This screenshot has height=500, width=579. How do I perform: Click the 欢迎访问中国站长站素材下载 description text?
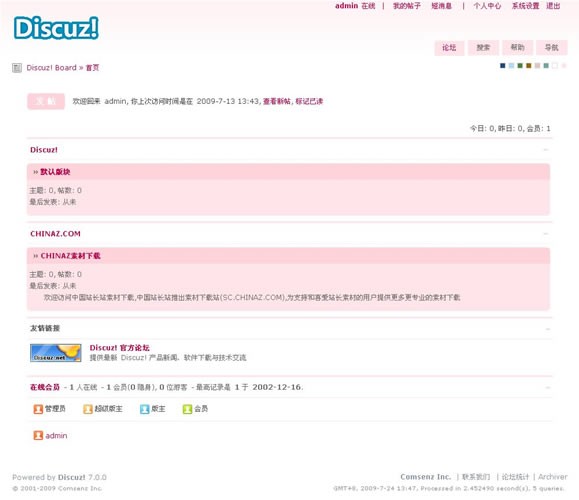[252, 298]
